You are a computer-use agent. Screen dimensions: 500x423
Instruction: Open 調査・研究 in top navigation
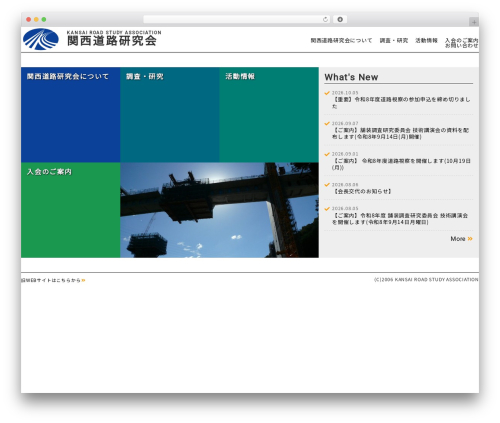click(x=394, y=40)
